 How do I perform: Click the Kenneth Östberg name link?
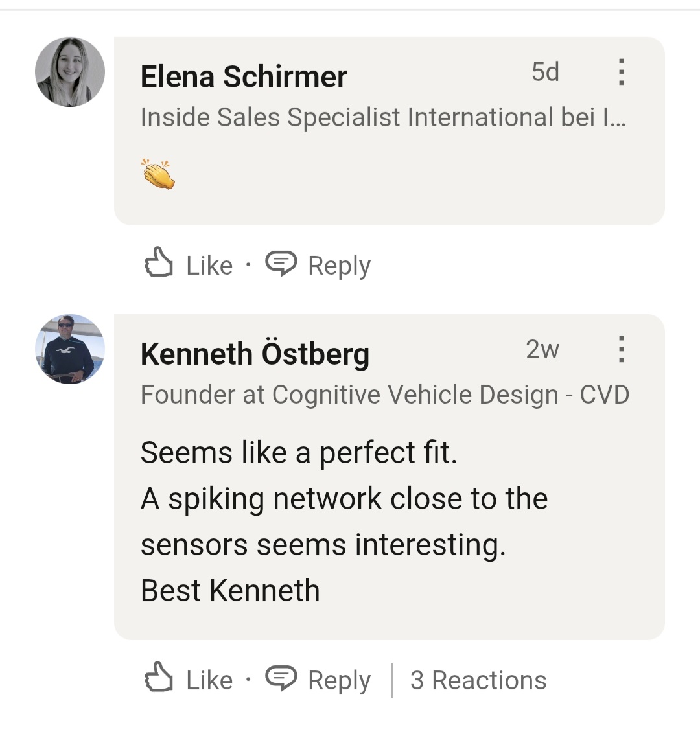coord(255,354)
